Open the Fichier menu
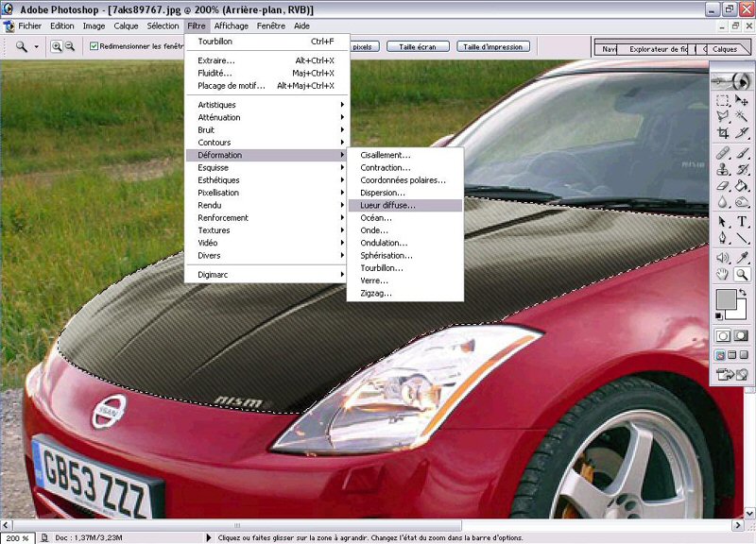The height and width of the screenshot is (544, 756). pyautogui.click(x=29, y=26)
